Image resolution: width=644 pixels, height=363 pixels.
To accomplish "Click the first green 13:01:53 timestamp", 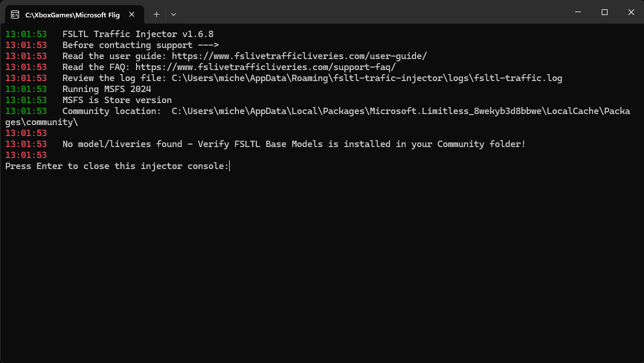I will tap(26, 34).
